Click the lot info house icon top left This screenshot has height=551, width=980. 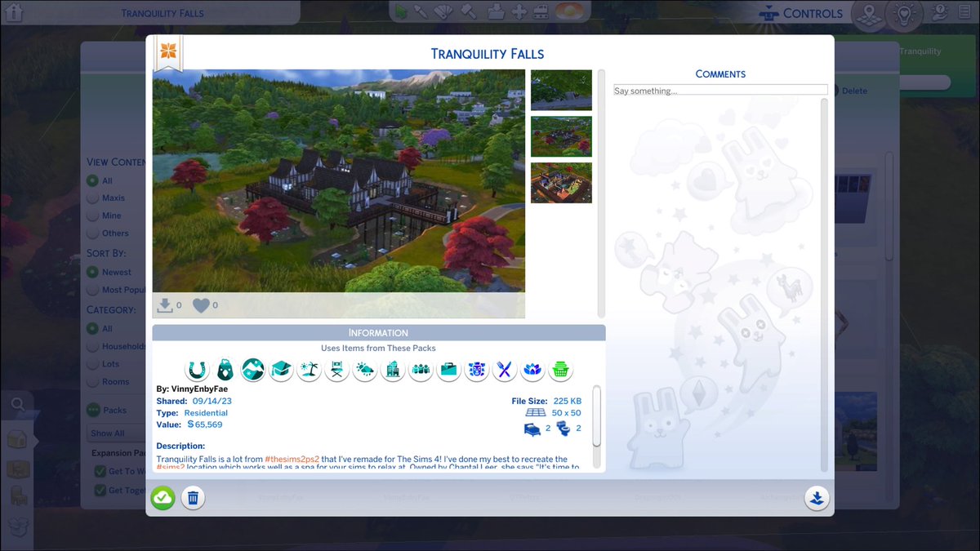pyautogui.click(x=14, y=11)
